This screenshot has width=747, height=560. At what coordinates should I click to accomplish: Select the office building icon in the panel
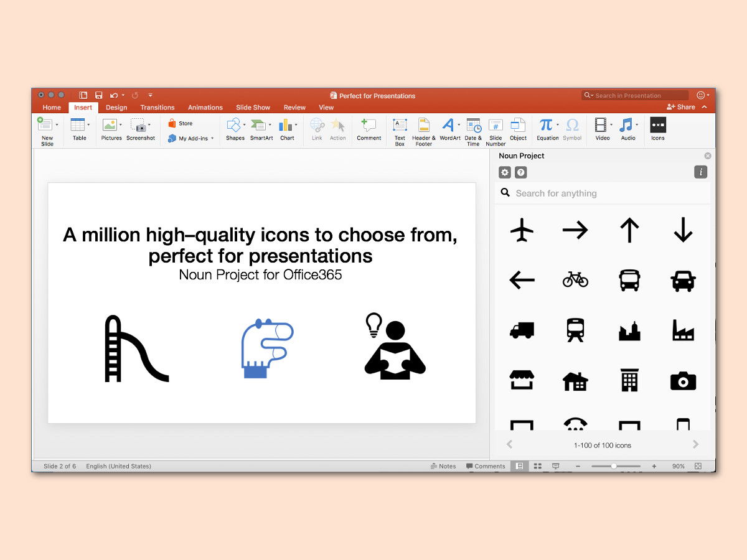(x=629, y=380)
